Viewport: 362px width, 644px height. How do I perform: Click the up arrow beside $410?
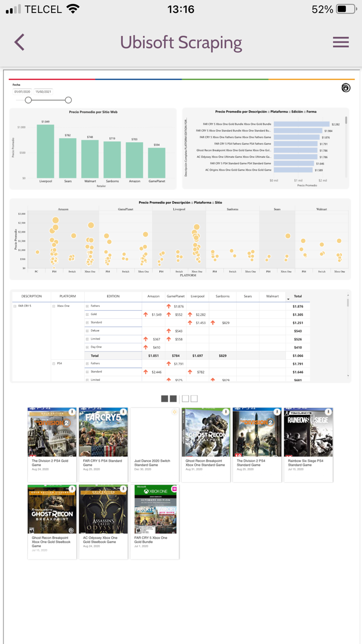click(x=146, y=347)
